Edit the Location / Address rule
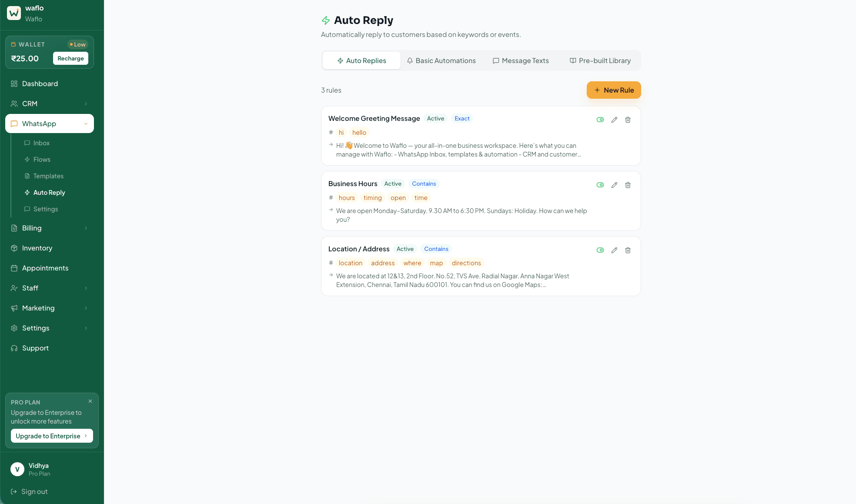 coord(614,250)
